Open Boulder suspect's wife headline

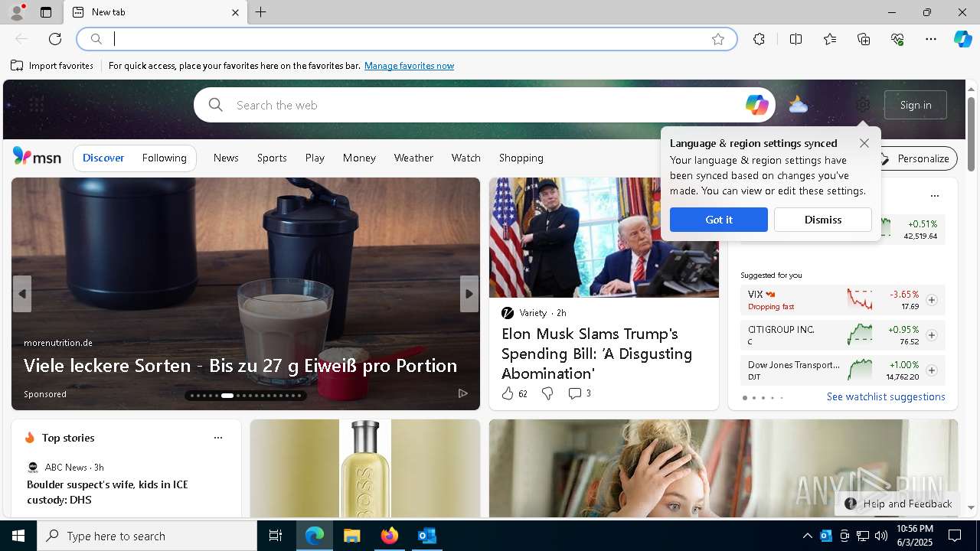107,492
